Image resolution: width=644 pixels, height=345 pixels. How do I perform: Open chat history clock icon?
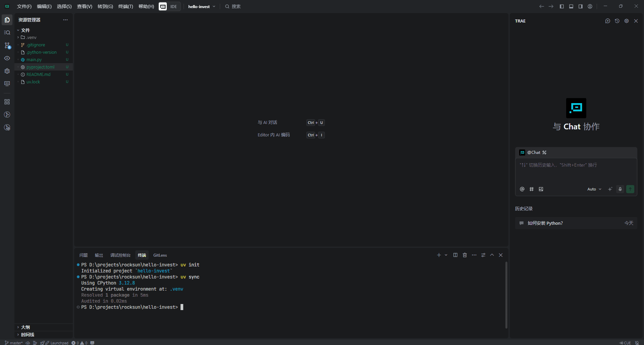tap(617, 21)
